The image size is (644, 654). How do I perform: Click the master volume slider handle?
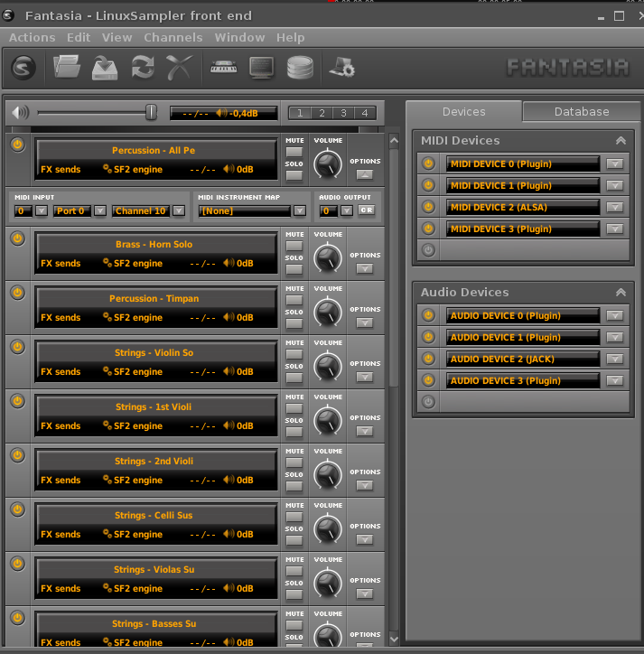pos(151,113)
